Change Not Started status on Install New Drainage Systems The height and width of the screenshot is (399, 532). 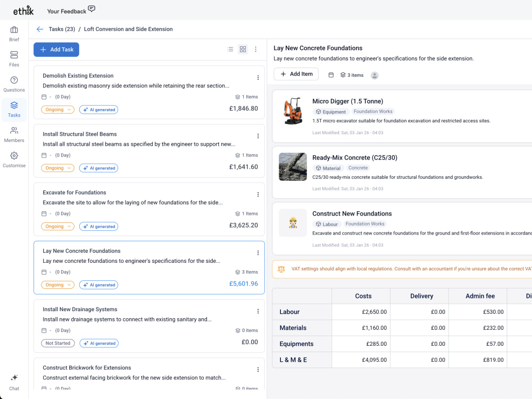pos(57,343)
